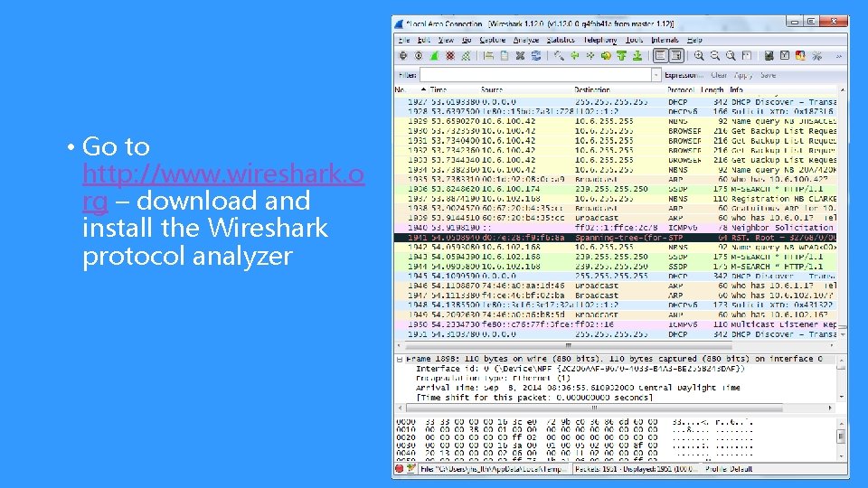Select packet 1950 Multicast Listener row

click(616, 324)
